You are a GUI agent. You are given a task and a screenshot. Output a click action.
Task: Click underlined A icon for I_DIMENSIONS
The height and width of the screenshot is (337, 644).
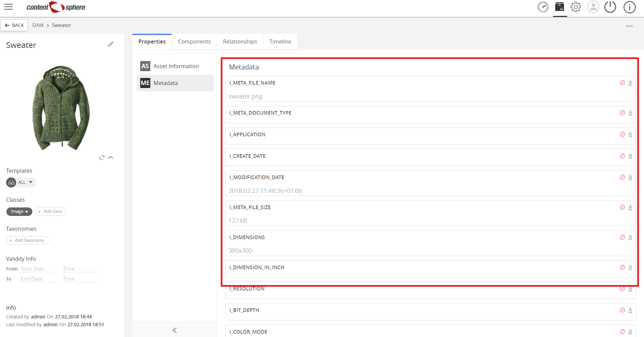click(x=630, y=237)
